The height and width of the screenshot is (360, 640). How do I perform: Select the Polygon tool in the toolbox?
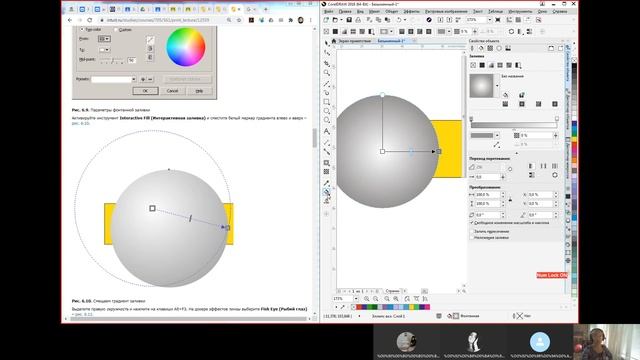[x=327, y=120]
